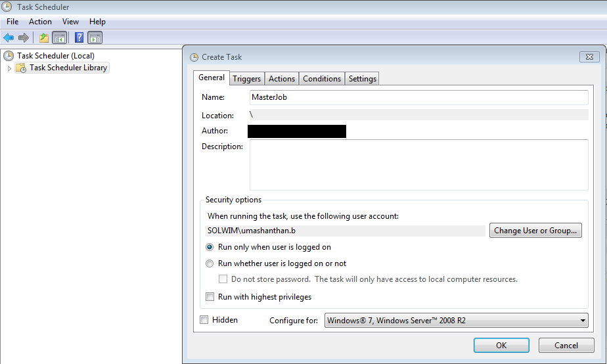Switch to the Settings tab

pyautogui.click(x=363, y=79)
